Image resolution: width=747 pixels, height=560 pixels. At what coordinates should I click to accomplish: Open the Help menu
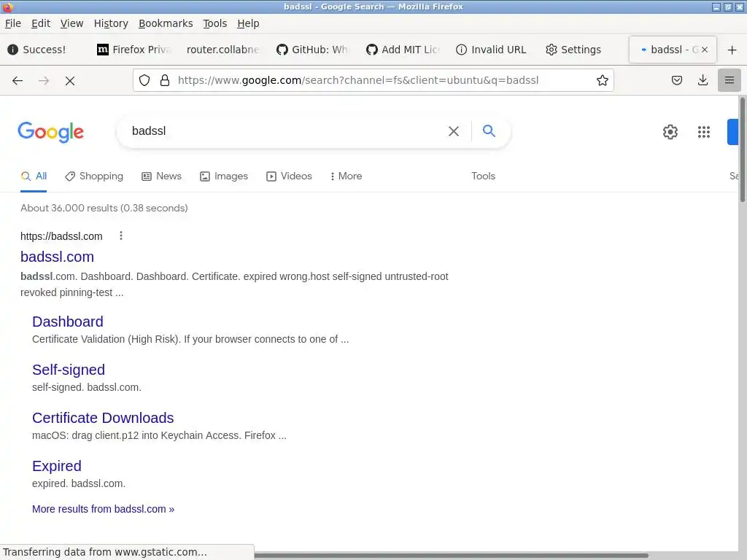[248, 23]
